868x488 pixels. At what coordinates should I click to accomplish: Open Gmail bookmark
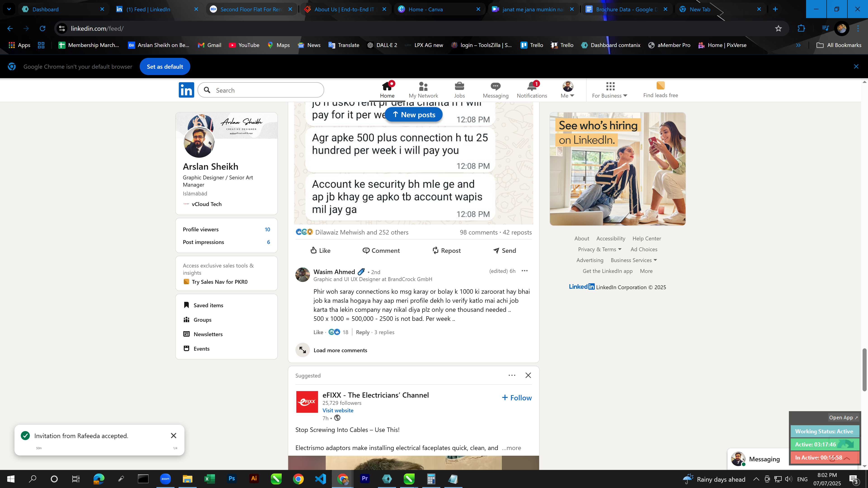pos(209,45)
